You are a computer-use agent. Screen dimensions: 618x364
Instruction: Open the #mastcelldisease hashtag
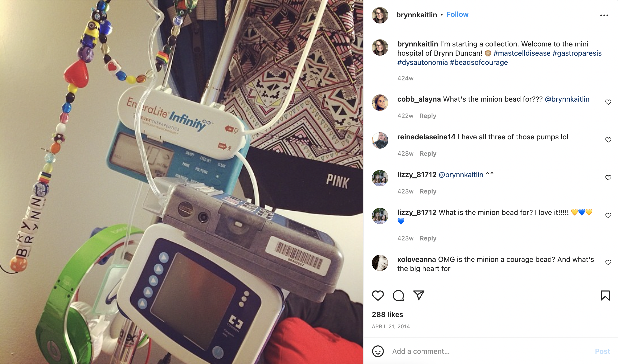[x=522, y=53]
